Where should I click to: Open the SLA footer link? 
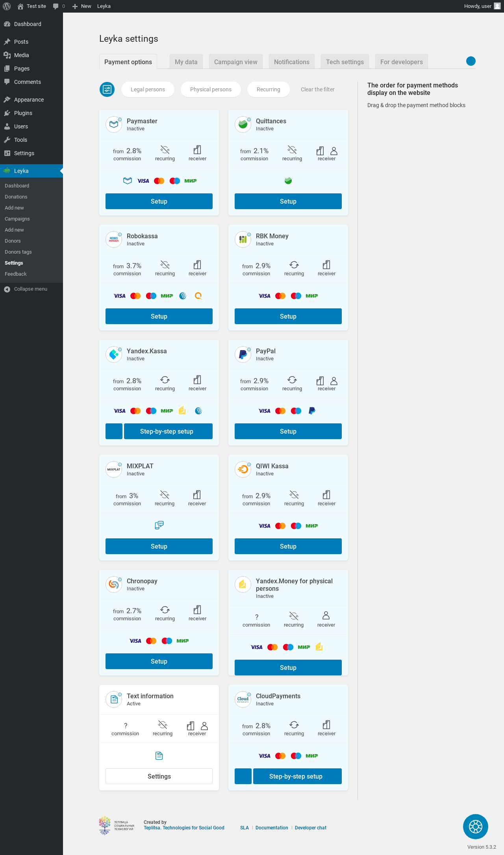[245, 828]
